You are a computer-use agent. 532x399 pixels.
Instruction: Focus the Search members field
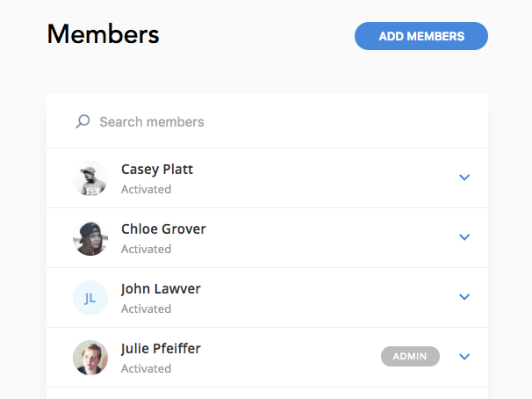point(268,121)
